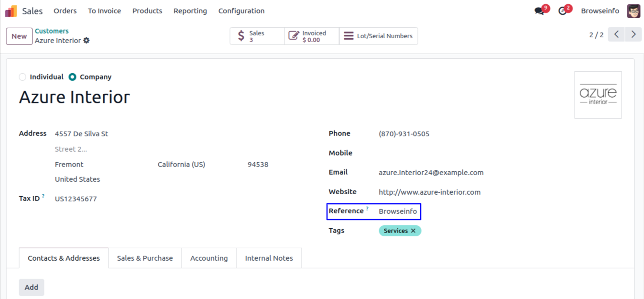Click the azure interior logo thumbnail
This screenshot has height=299, width=644.
point(598,95)
